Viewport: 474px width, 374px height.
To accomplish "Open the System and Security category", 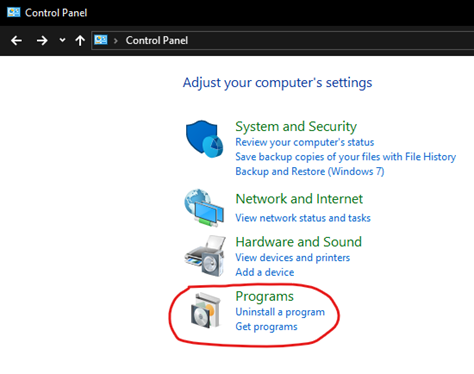I will 296,127.
